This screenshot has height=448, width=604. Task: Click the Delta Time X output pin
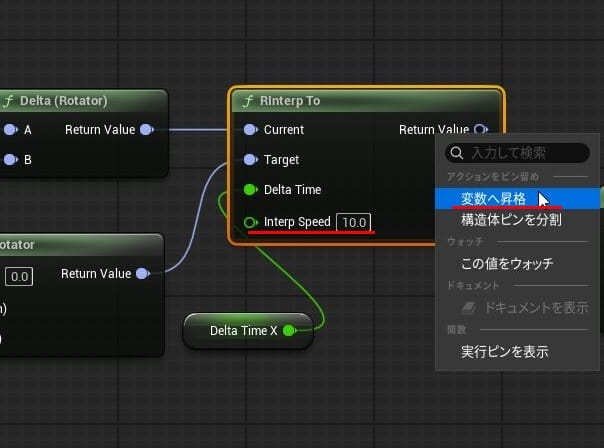click(289, 331)
